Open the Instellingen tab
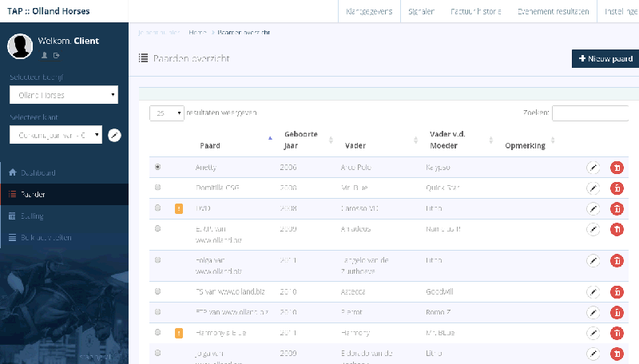 coord(620,11)
